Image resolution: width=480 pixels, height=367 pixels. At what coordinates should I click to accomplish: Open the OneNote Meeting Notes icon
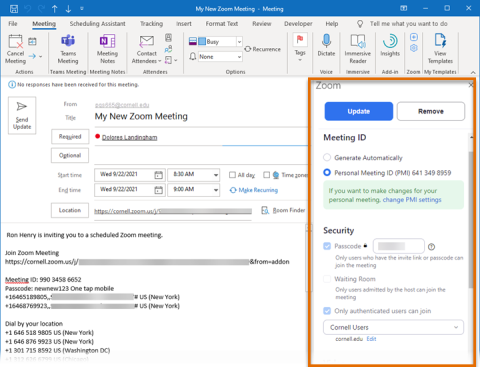[107, 41]
